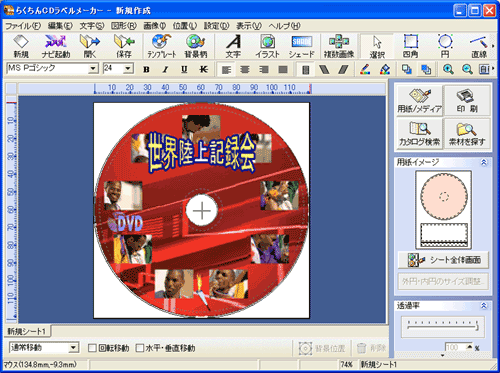Click the 世界陸上記録会 title text on disc
500x373 pixels.
point(202,152)
